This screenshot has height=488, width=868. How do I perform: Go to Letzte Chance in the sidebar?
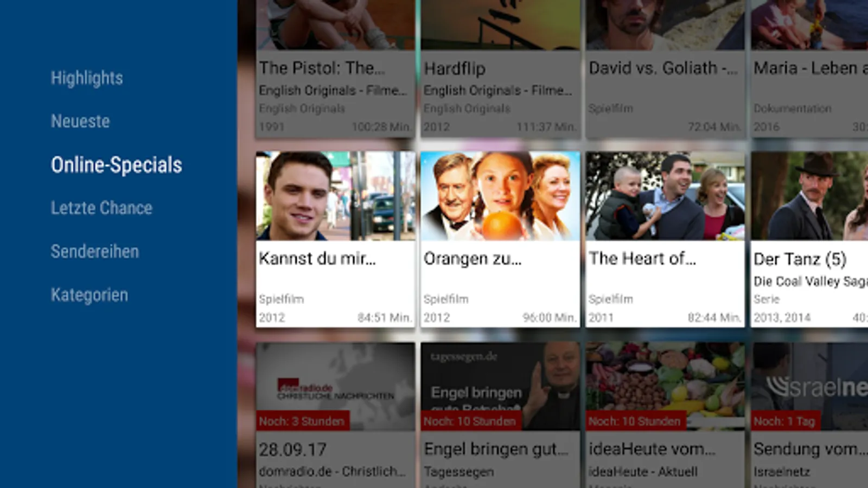click(101, 208)
